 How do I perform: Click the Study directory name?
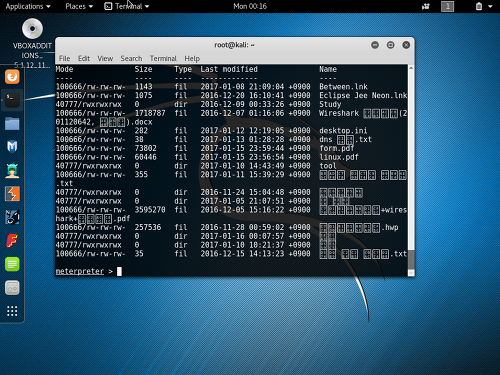point(330,104)
